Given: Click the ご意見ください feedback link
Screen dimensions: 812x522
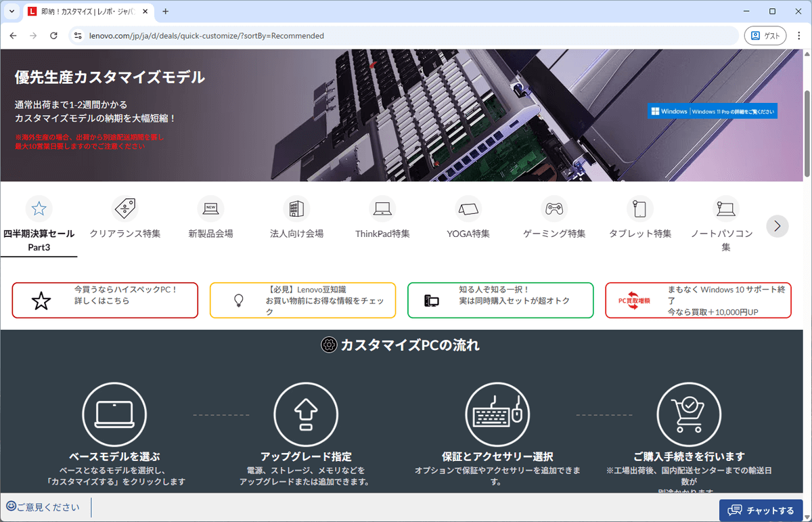Looking at the screenshot, I should tap(43, 506).
